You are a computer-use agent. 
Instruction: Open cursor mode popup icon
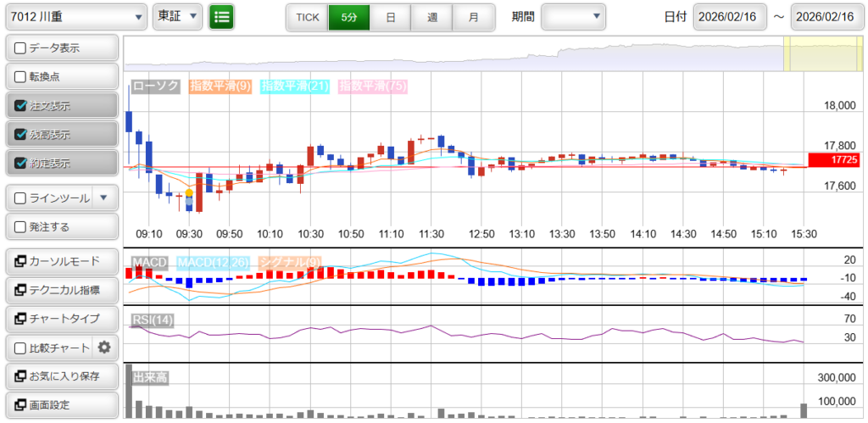pos(19,261)
